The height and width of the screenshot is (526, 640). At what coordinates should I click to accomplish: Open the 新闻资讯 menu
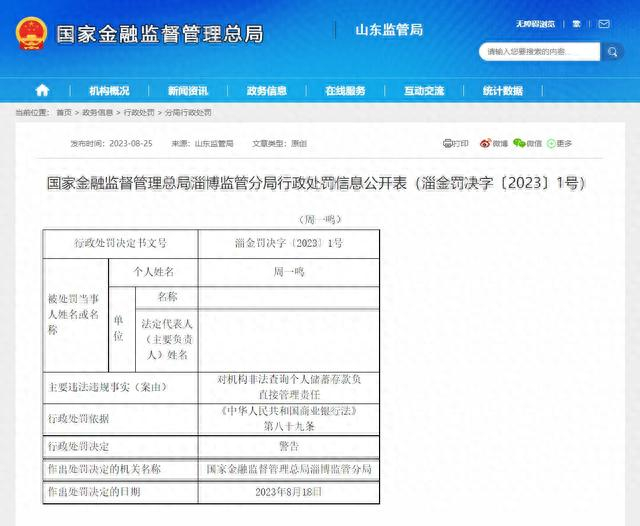[188, 91]
